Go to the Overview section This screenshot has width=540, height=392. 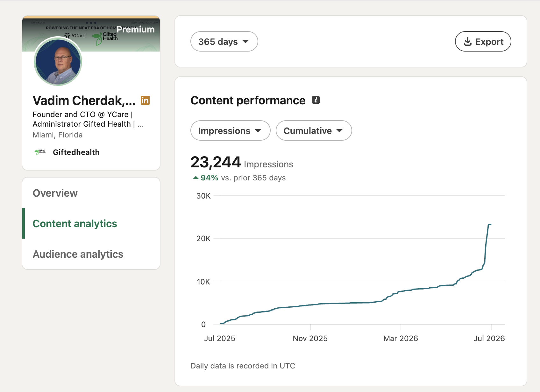pyautogui.click(x=55, y=193)
